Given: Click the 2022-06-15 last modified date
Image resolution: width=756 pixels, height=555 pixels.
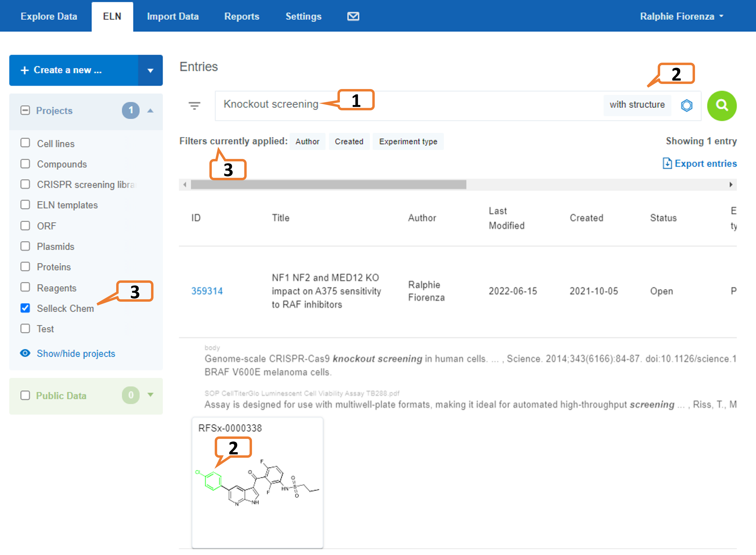Looking at the screenshot, I should (513, 291).
